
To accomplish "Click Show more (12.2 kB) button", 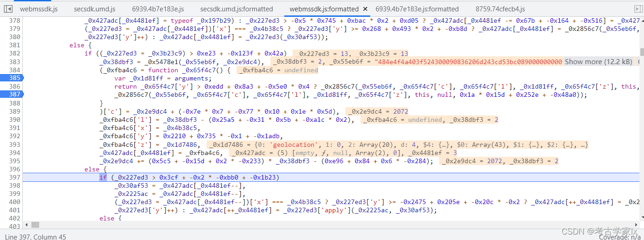I will coord(598,62).
